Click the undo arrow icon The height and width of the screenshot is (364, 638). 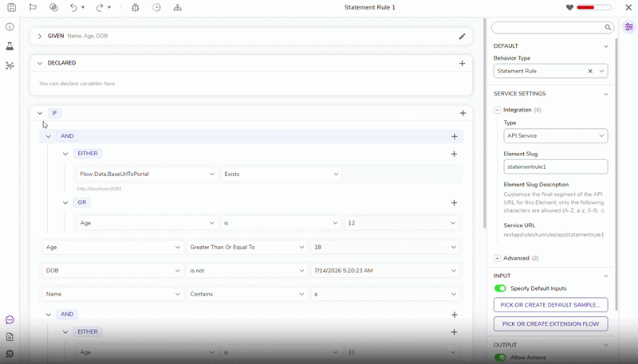tap(73, 7)
